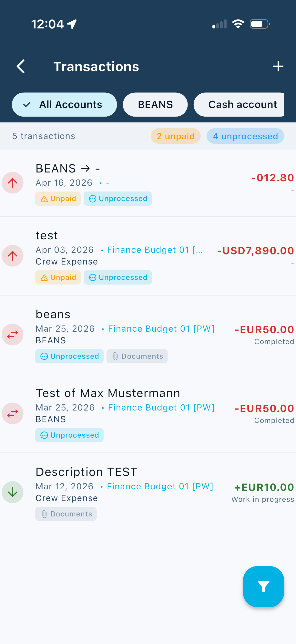The image size is (296, 644).
Task: Tap Unpaid tag on the test transaction
Action: tap(58, 277)
